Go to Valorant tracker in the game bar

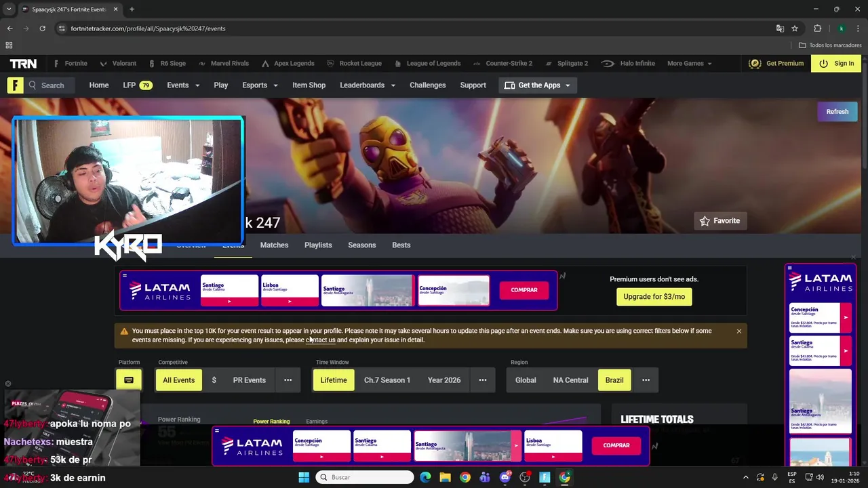[x=118, y=63]
